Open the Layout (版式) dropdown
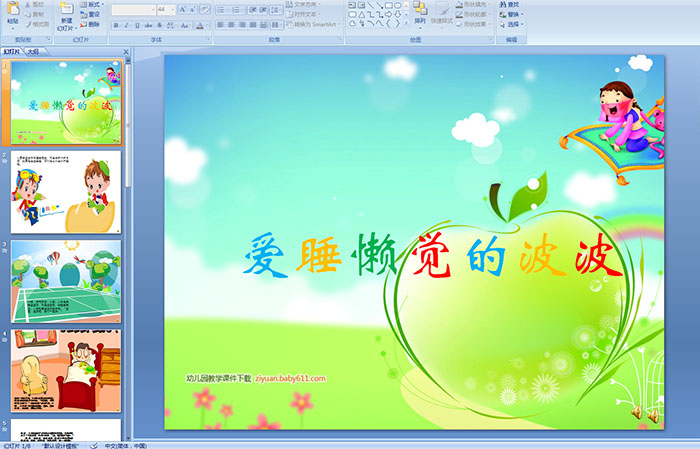The image size is (700, 449). [88, 4]
